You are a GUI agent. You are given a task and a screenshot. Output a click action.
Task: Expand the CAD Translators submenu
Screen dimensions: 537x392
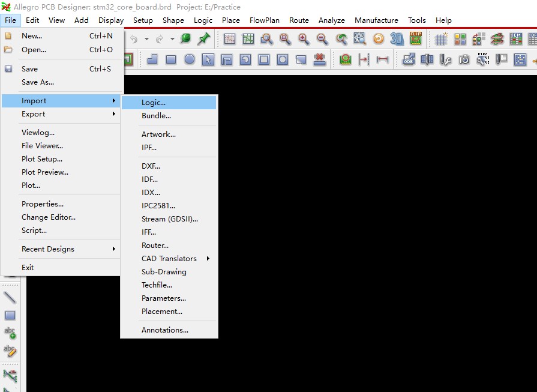(x=169, y=258)
